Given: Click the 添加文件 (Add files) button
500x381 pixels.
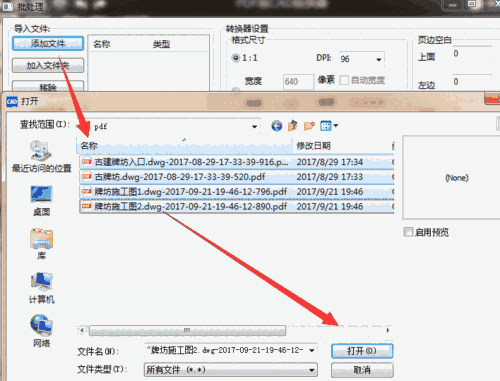Looking at the screenshot, I should pos(48,43).
